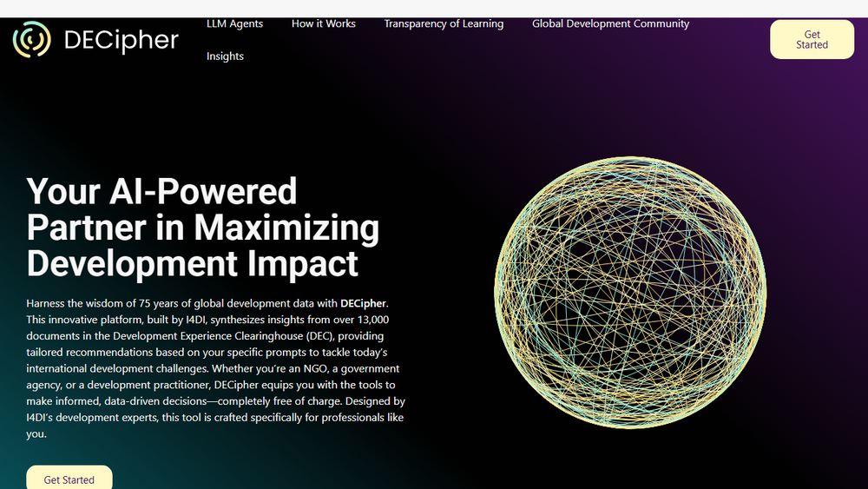The image size is (868, 489).
Task: Open Global Development Community nav link
Action: click(610, 23)
